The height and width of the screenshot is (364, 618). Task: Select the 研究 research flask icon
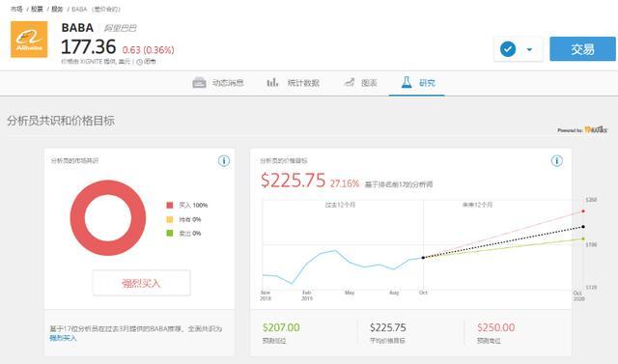407,82
